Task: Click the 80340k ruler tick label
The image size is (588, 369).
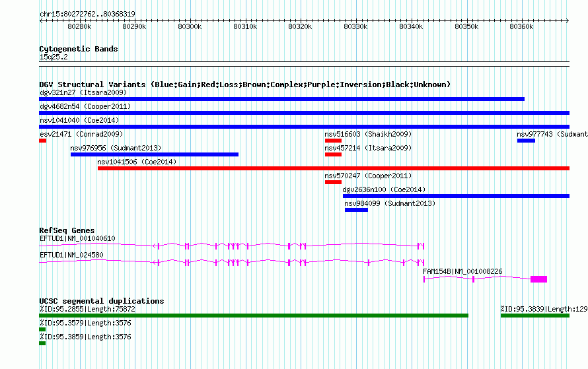Action: [411, 26]
